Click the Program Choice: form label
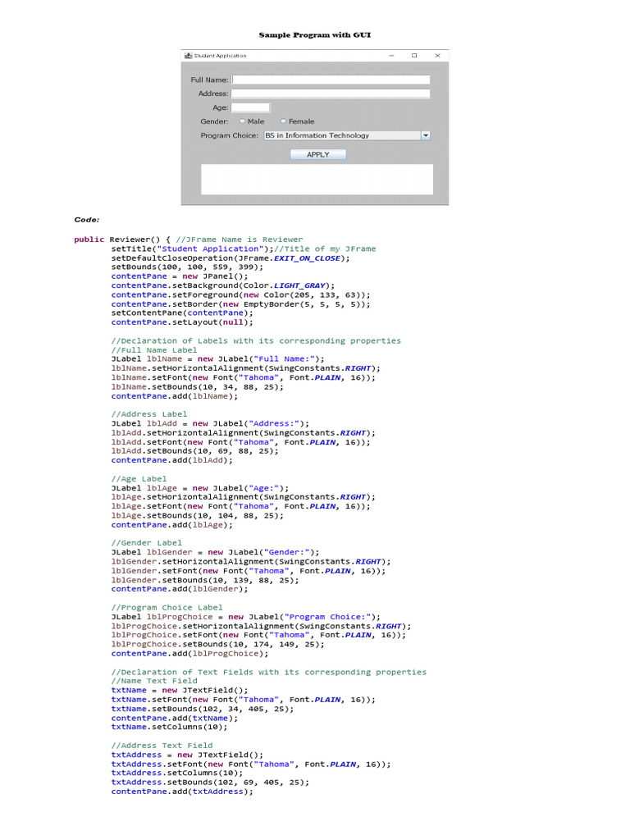The width and height of the screenshot is (630, 840). point(229,135)
